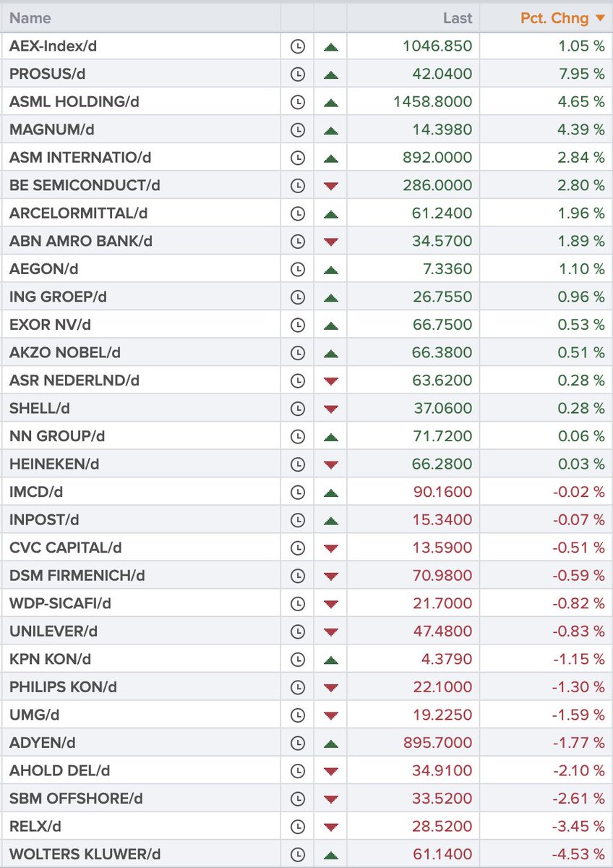Click last price 37.0600
This screenshot has width=613, height=868.
tap(442, 409)
